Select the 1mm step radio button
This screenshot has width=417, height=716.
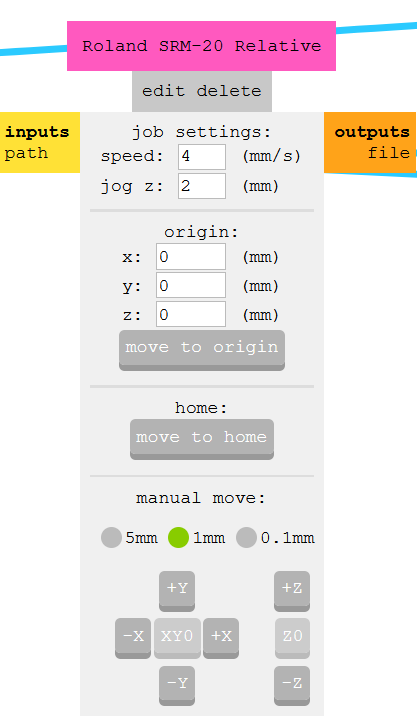(179, 537)
